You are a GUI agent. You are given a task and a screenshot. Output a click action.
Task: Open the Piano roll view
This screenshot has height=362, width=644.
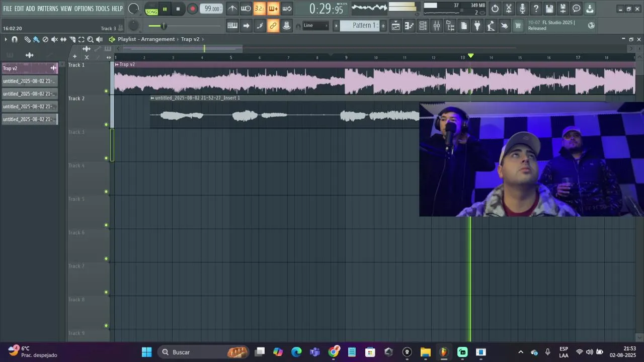(410, 26)
